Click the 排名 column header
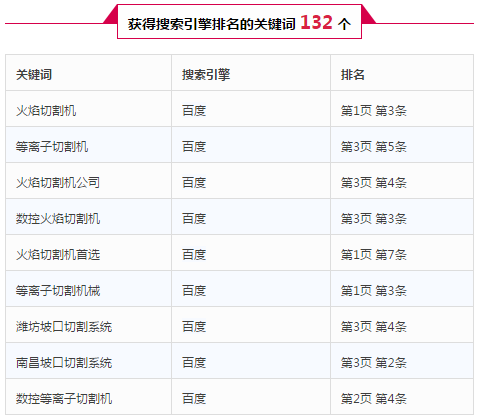The height and width of the screenshot is (417, 483). tap(353, 74)
